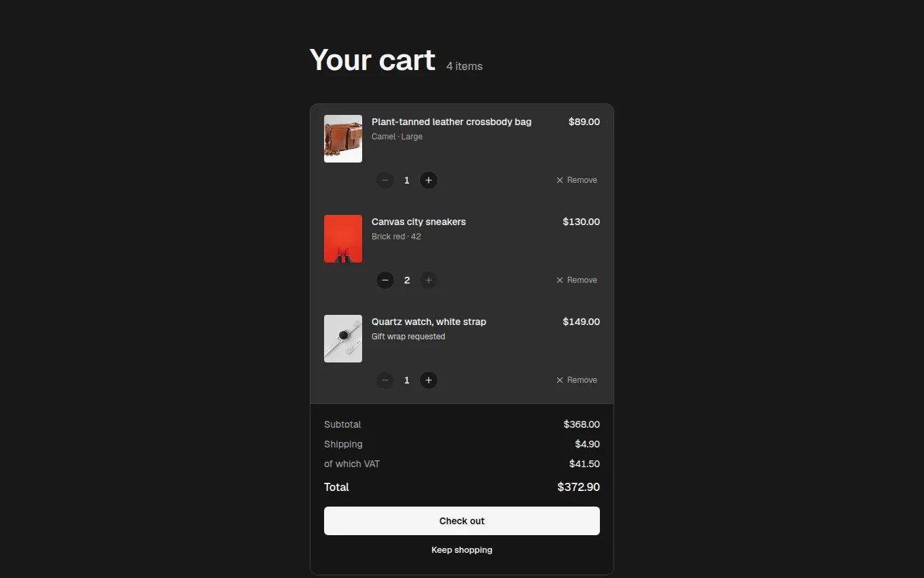Click the Plant-tanned leather crossbody bag title

coord(452,122)
